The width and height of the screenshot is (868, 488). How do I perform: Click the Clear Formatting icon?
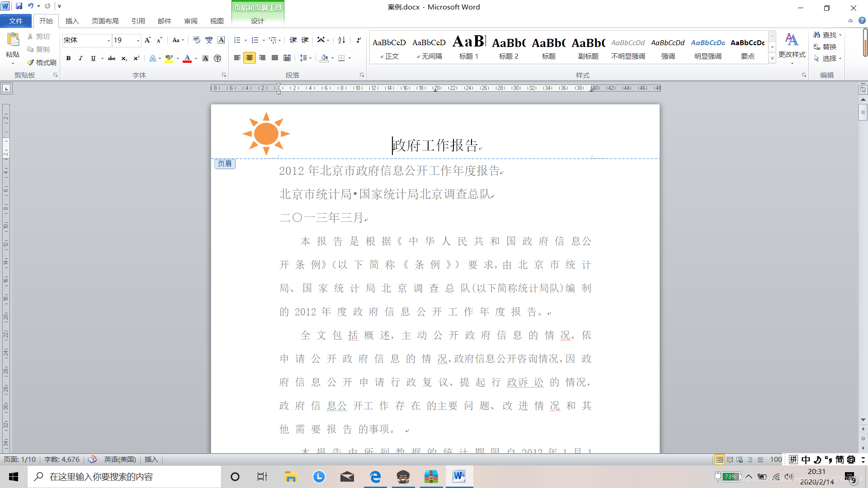pos(196,40)
